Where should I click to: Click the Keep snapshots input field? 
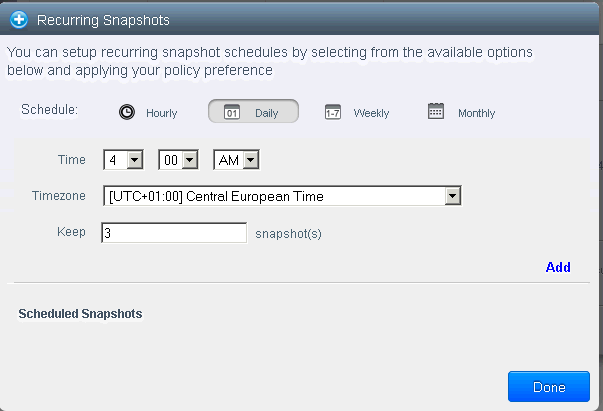pos(174,233)
